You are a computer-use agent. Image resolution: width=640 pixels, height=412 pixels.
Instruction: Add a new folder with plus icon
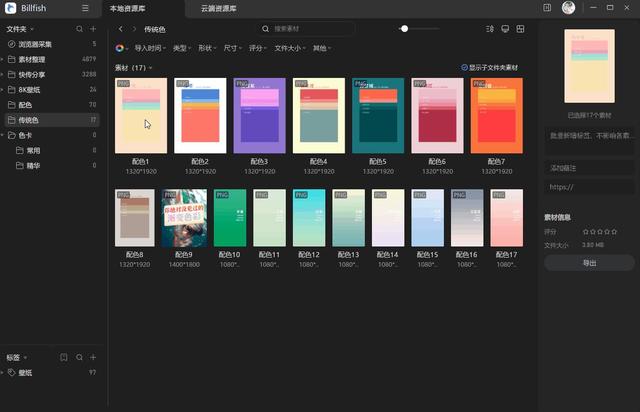[x=93, y=29]
